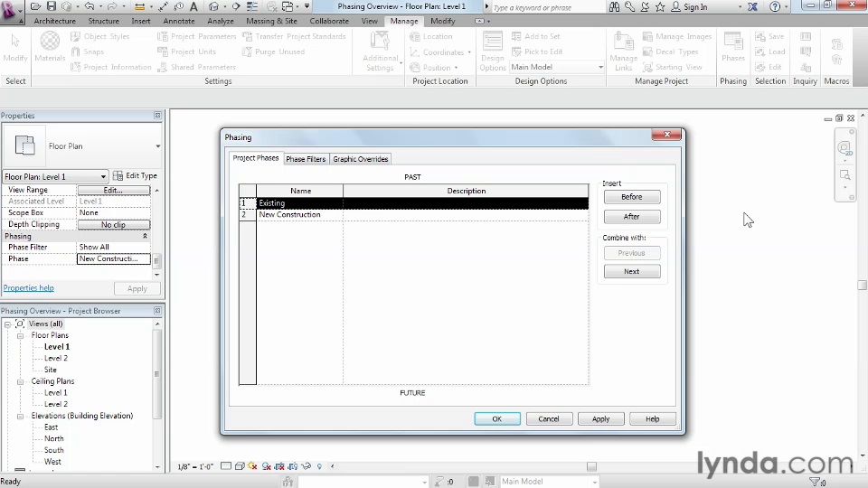Viewport: 868px width, 488px height.
Task: Collapse the Phasing group in Properties panel
Action: [145, 236]
